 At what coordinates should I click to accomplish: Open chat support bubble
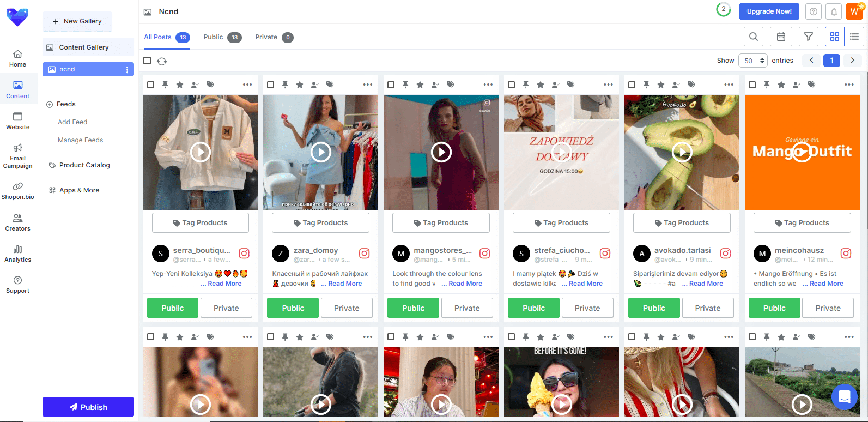tap(844, 397)
